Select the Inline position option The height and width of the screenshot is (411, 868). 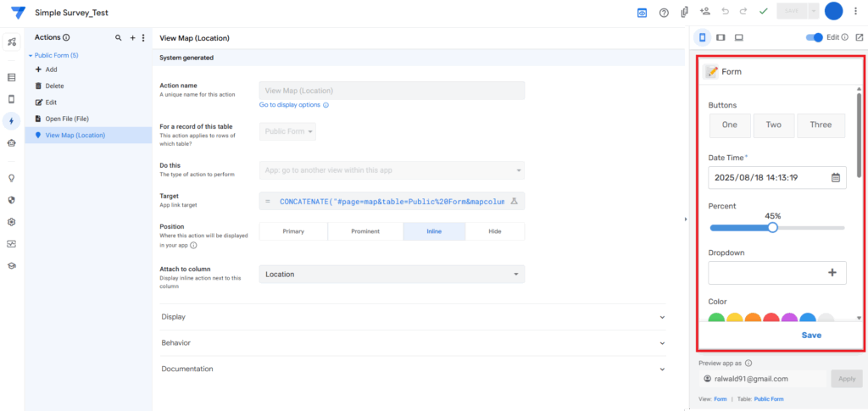pos(433,231)
